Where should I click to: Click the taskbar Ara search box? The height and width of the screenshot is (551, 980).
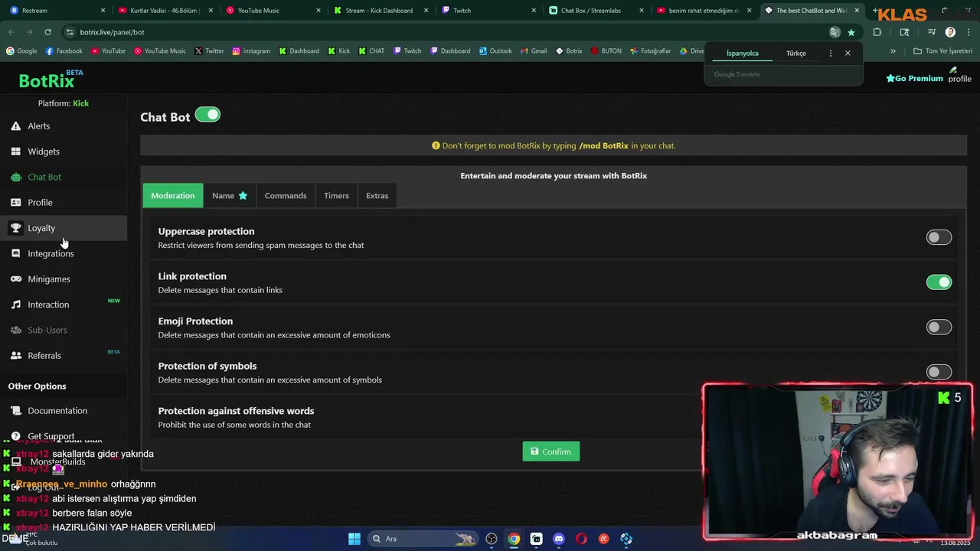[x=421, y=539]
